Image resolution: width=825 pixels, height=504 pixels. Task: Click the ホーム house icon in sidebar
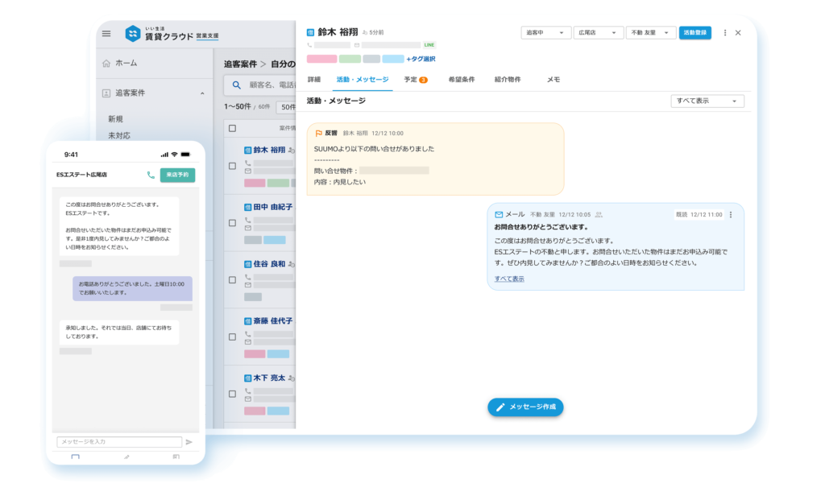point(106,63)
